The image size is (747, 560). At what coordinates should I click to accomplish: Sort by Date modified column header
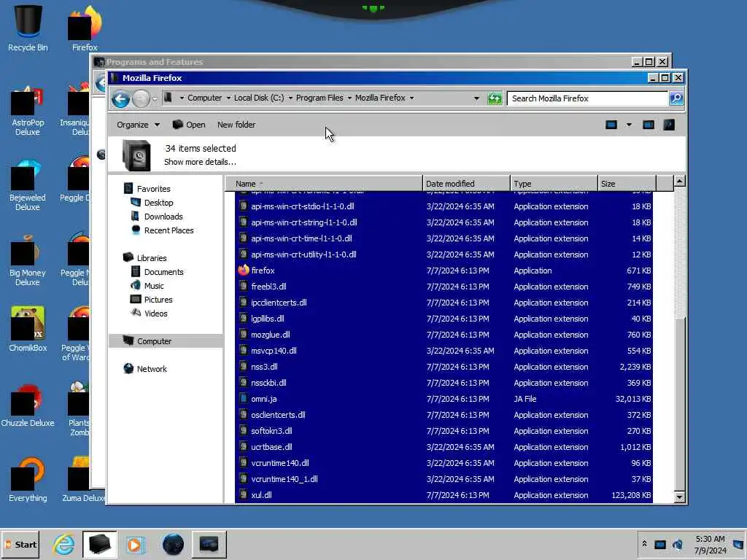coord(466,183)
